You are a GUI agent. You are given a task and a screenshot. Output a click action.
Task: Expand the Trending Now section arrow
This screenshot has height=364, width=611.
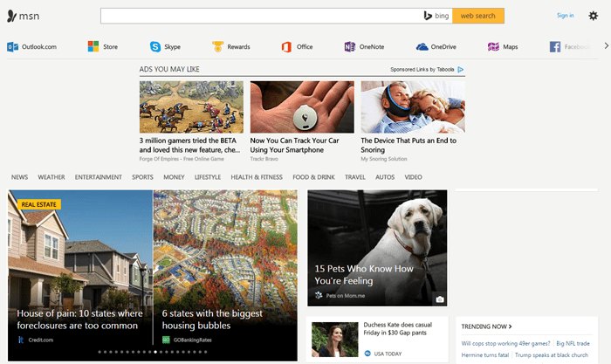[510, 326]
